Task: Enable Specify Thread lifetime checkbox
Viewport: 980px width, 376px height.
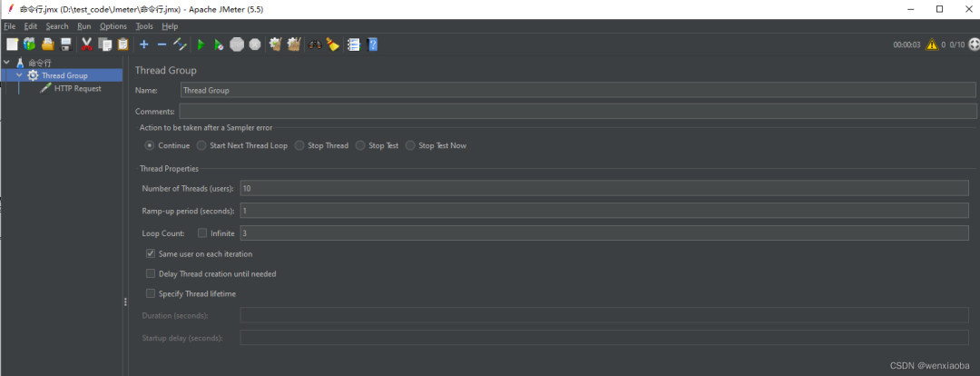Action: [151, 293]
